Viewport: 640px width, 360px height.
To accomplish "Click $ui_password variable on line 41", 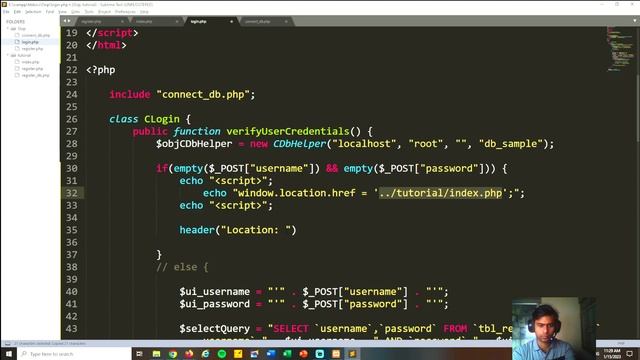I will coord(215,304).
